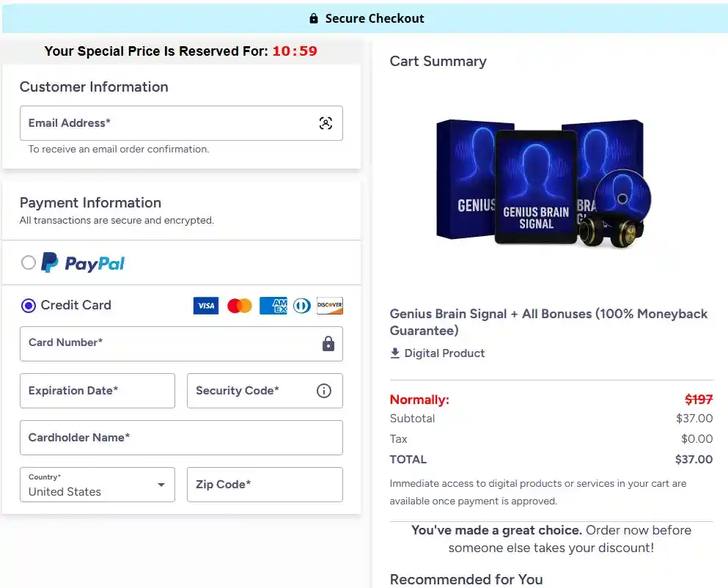Click the Discover card logo
Image resolution: width=728 pixels, height=588 pixels.
(x=329, y=306)
